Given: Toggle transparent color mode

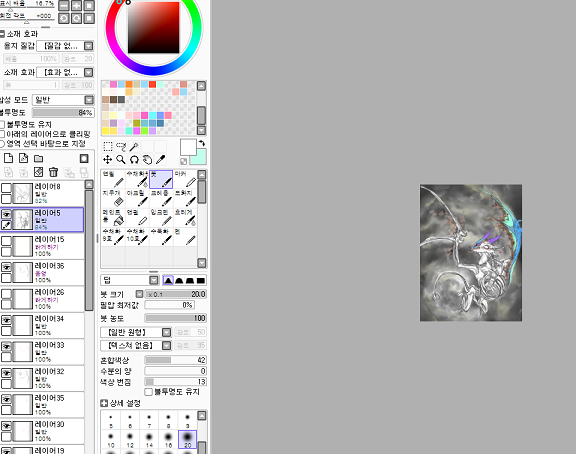Looking at the screenshot, I should click(183, 161).
